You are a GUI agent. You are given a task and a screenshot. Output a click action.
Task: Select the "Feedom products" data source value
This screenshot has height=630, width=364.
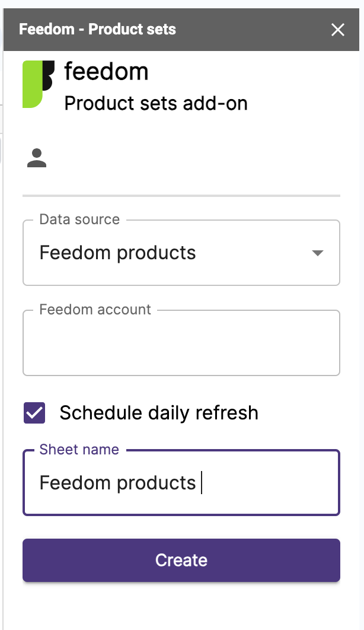coord(117,253)
